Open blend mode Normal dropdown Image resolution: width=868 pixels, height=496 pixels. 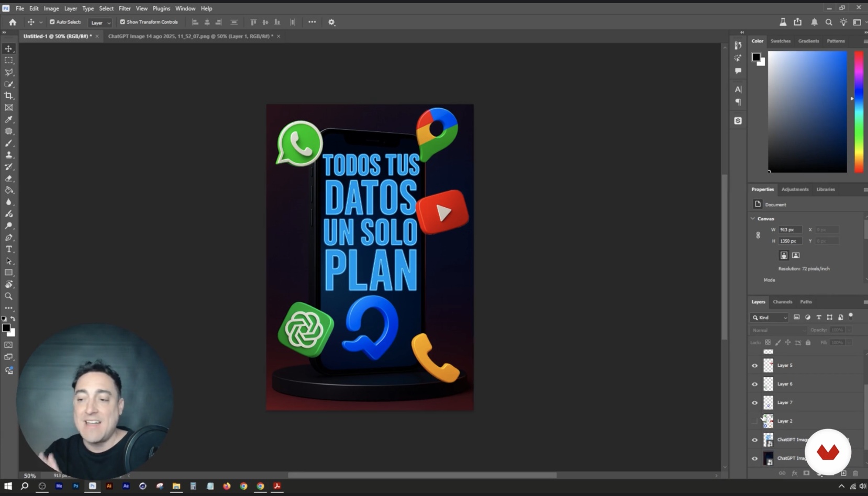coord(779,330)
